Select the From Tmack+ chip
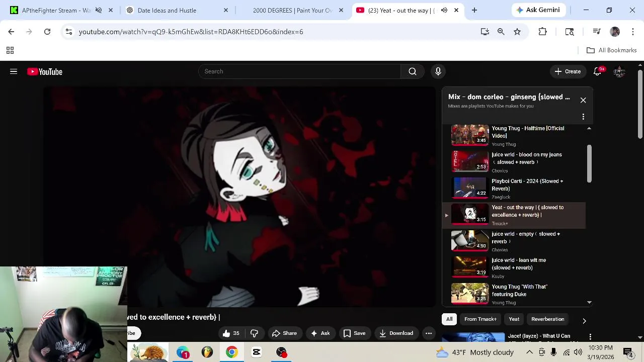The image size is (644, 362). [x=480, y=319]
